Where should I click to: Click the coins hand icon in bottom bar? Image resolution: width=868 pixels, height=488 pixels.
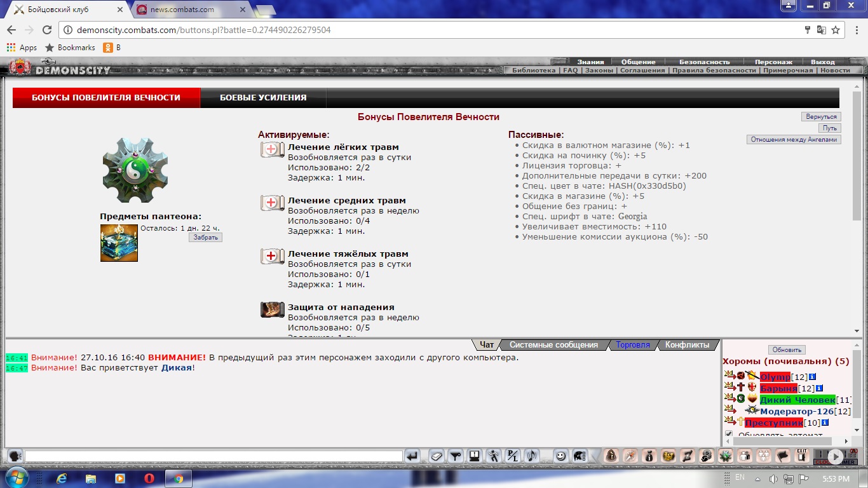point(706,456)
